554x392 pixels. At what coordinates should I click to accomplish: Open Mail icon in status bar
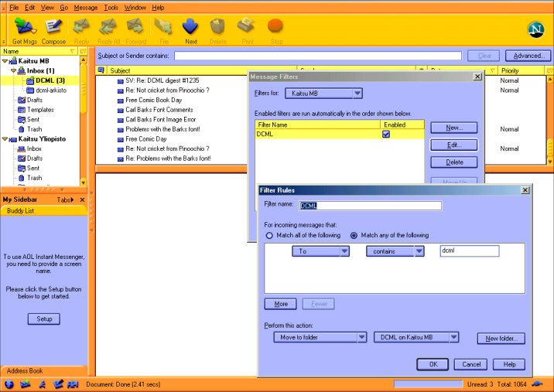(25, 384)
